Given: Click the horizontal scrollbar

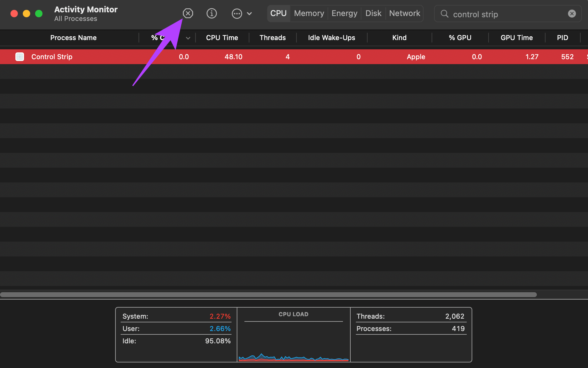Looking at the screenshot, I should point(268,295).
